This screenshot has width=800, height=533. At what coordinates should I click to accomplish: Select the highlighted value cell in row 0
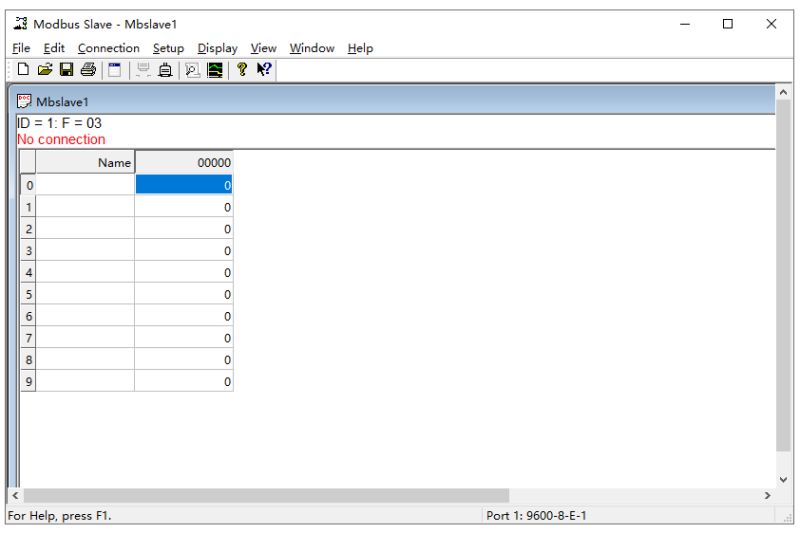pyautogui.click(x=184, y=185)
